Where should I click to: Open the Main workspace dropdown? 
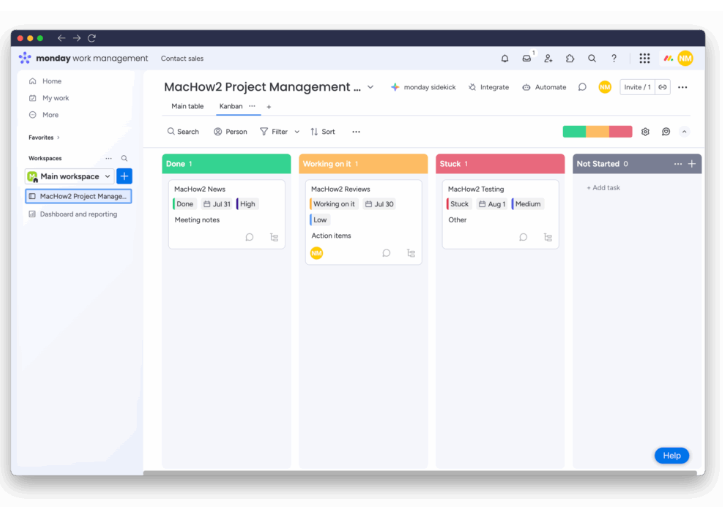[x=107, y=177]
